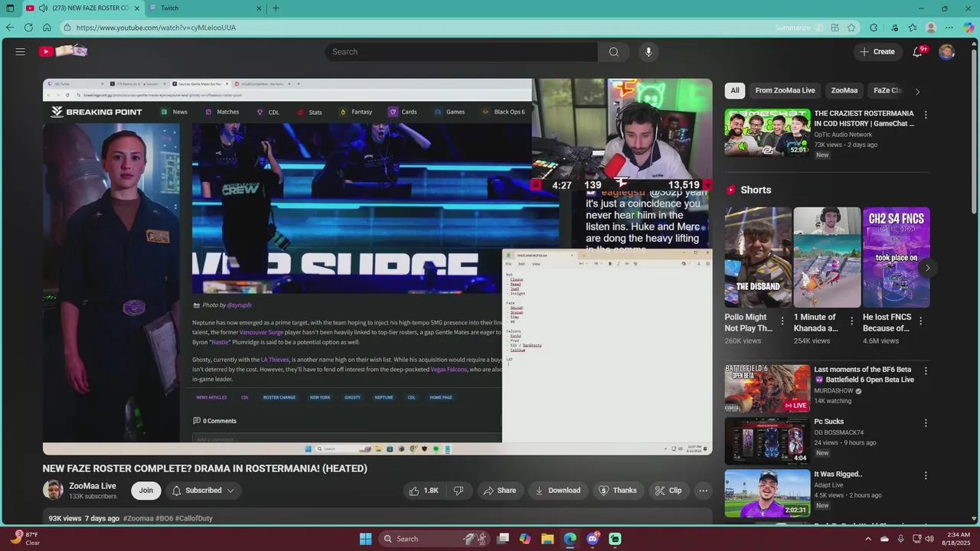The height and width of the screenshot is (551, 980).
Task: Select the ZooMaa filter chip
Action: pyautogui.click(x=844, y=90)
